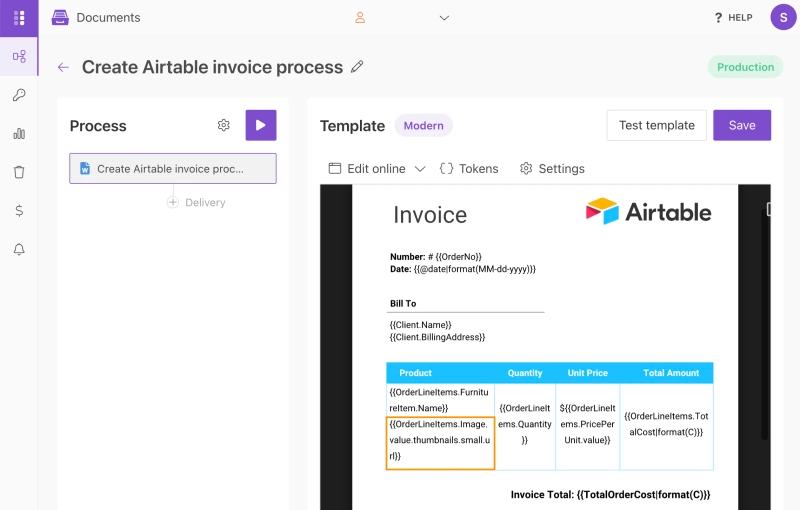Click the FurnitureItem.Name token cell
The height and width of the screenshot is (510, 800).
point(439,400)
